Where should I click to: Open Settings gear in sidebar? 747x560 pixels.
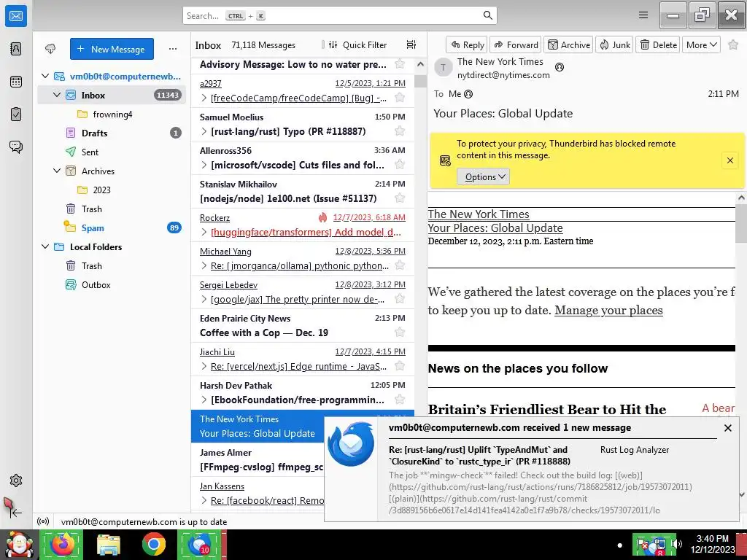(x=16, y=481)
